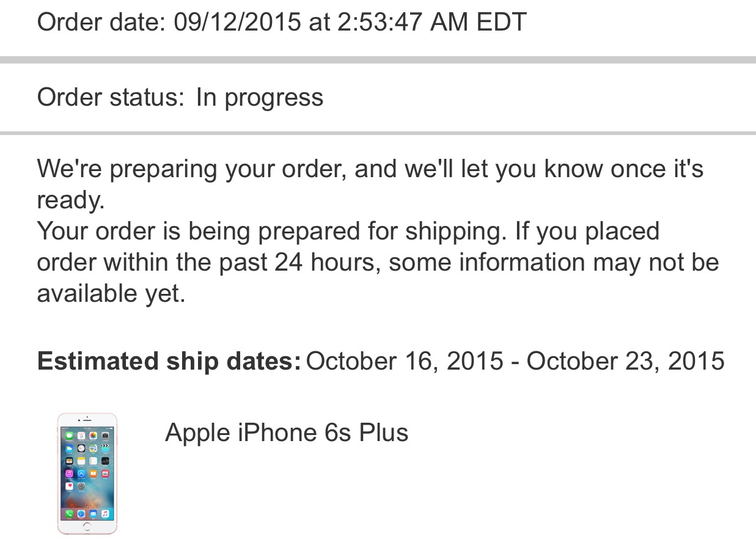Image resolution: width=756 pixels, height=559 pixels.
Task: Click October 23, 2015 ship date
Action: pos(626,361)
